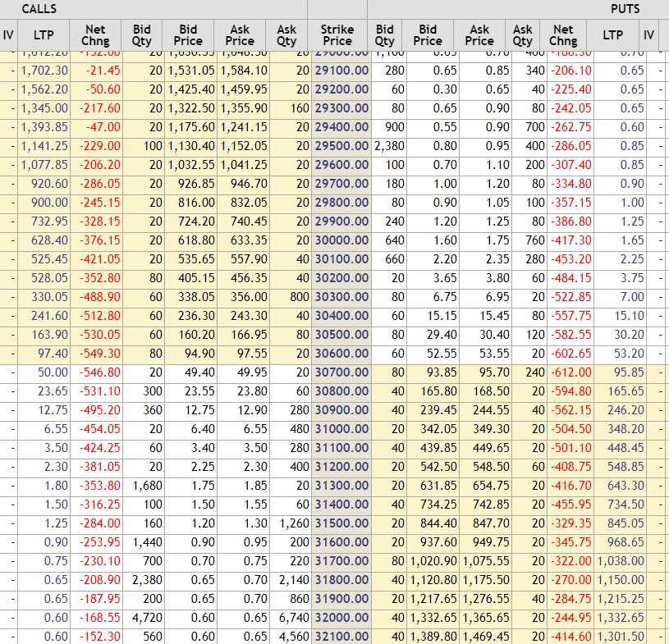Select calls LTP value 241.60
This screenshot has height=644, width=669.
[49, 316]
